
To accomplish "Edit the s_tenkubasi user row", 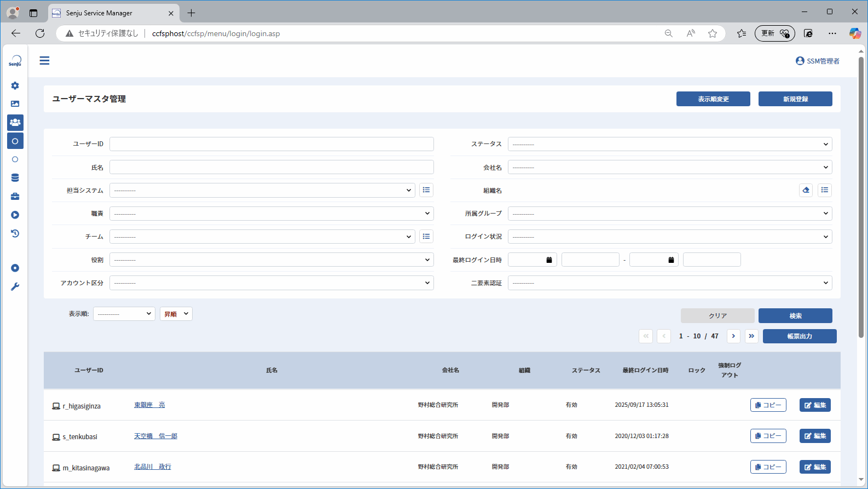I will (x=815, y=436).
